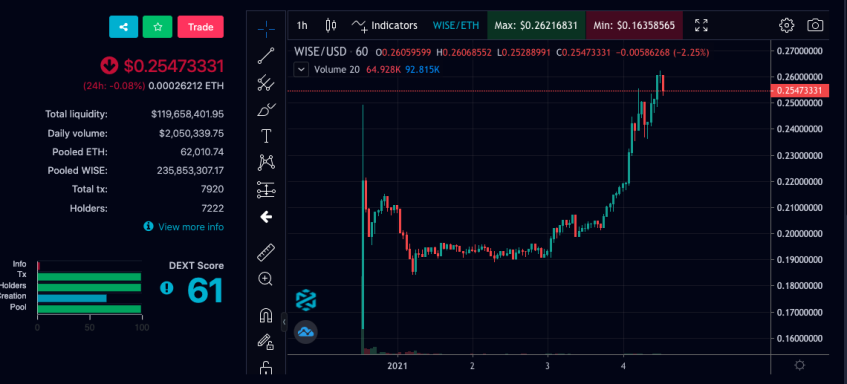Image resolution: width=847 pixels, height=384 pixels.
Task: Click the blue share icon button
Action: [x=124, y=27]
